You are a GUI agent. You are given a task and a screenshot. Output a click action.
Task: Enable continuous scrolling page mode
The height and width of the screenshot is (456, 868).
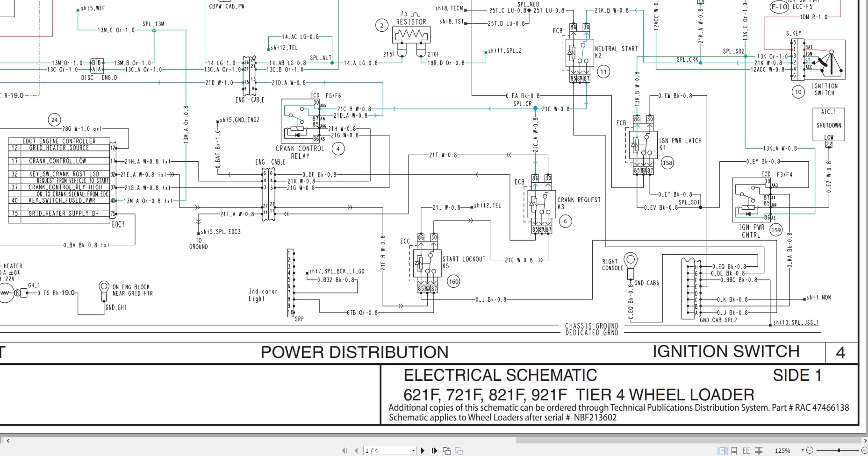click(734, 450)
